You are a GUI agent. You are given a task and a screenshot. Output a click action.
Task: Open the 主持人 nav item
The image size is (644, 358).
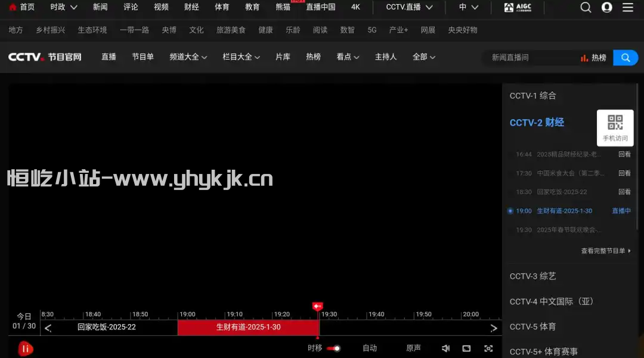point(386,57)
